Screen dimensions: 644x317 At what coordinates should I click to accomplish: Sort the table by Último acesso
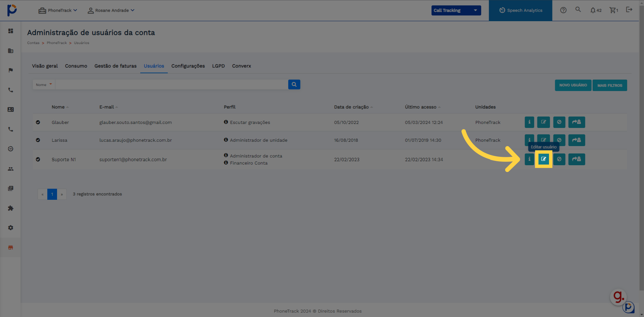[x=423, y=107]
